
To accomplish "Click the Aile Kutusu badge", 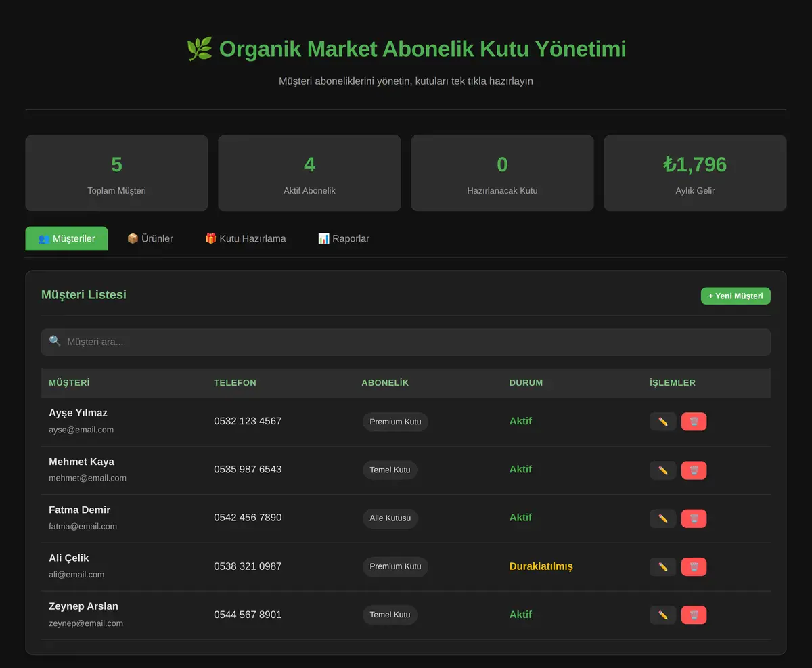I will click(x=390, y=518).
